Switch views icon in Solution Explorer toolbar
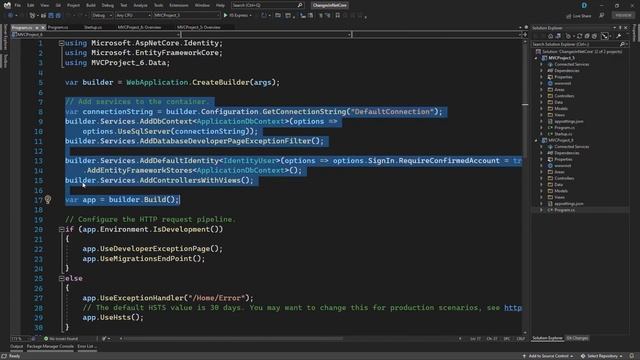Screen dimensions: 640x360 pos(558,36)
